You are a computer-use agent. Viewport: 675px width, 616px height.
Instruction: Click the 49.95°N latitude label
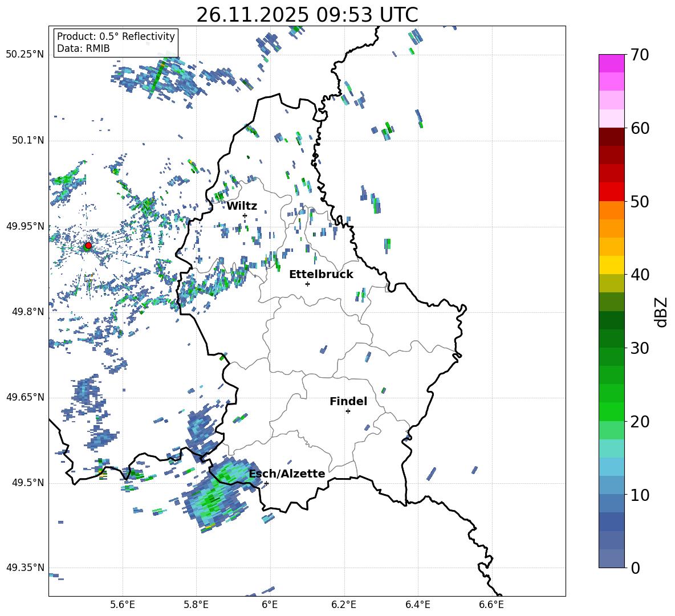click(25, 226)
